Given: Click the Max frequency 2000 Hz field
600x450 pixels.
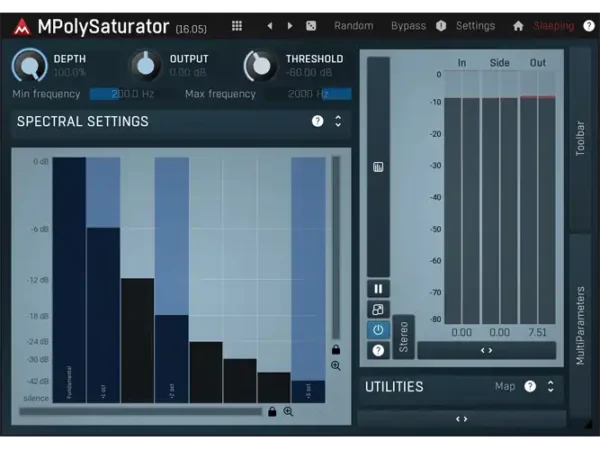Looking at the screenshot, I should pos(309,94).
